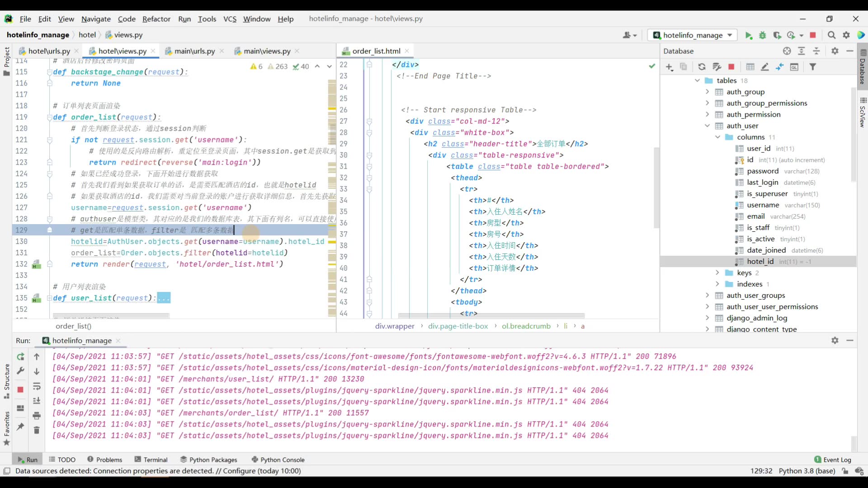Run hotelinfo_manage with the green play icon
The image size is (868, 488).
click(749, 35)
